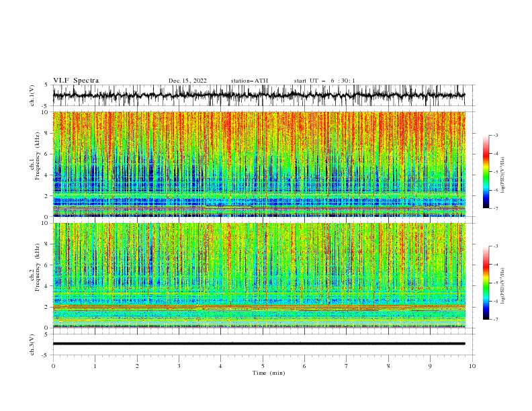Image resolution: width=532 pixels, height=411 pixels.
Task: Click the "ch.1(V)" waveform axis label
Action: coord(32,95)
